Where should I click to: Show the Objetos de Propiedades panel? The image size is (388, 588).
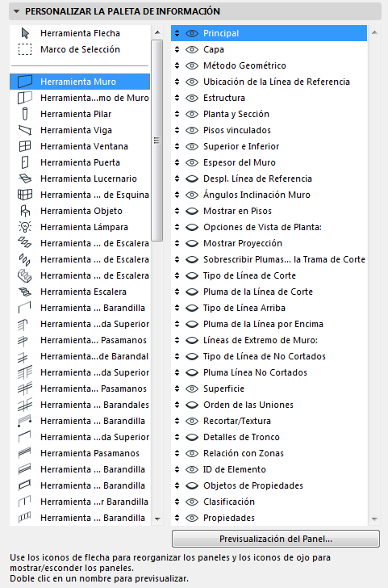pyautogui.click(x=192, y=485)
